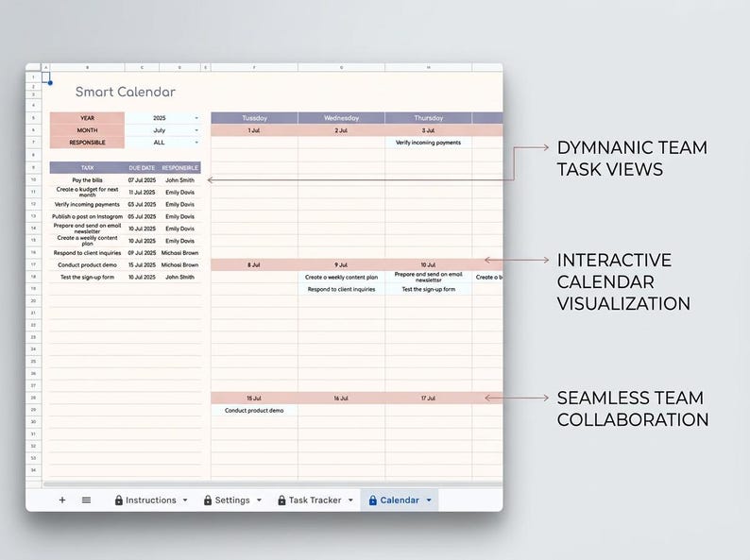Select the '15 Jul' date cell

click(x=254, y=398)
